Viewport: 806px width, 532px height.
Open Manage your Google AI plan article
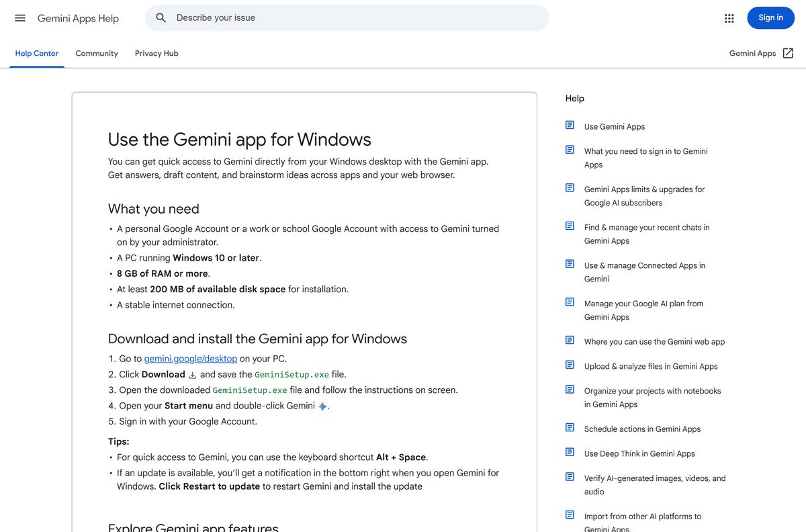point(643,310)
